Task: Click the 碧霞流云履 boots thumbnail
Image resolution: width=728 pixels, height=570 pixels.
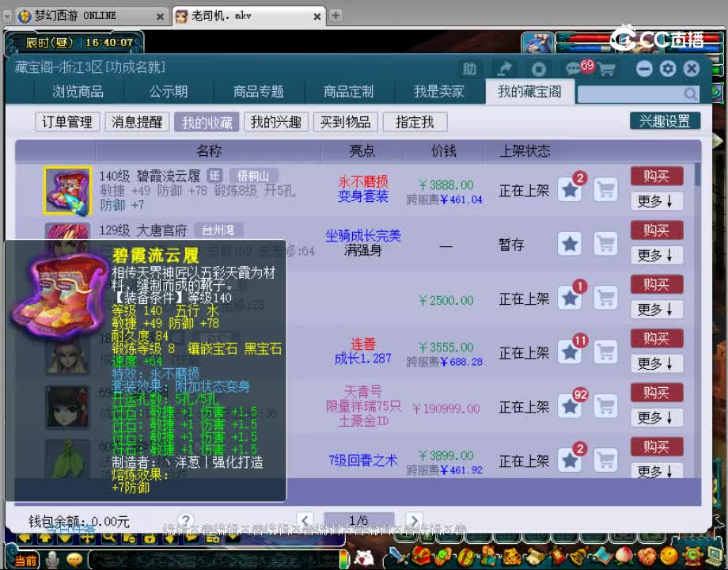Action: 67,191
